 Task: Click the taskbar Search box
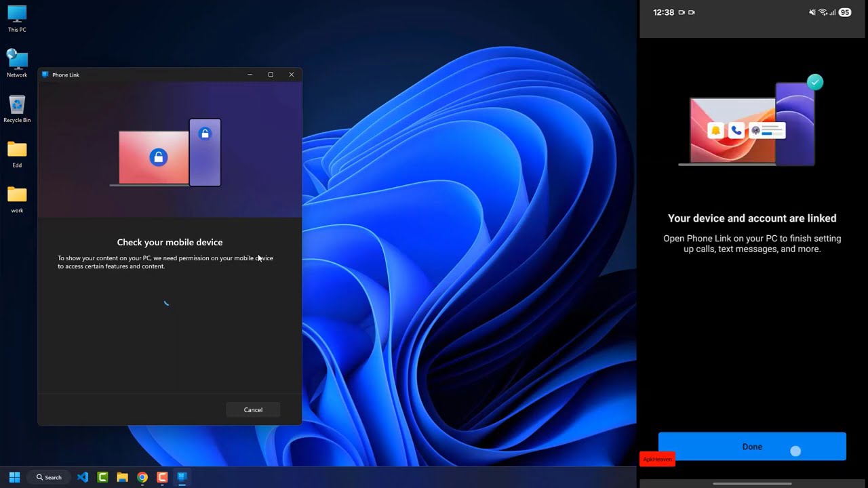49,477
